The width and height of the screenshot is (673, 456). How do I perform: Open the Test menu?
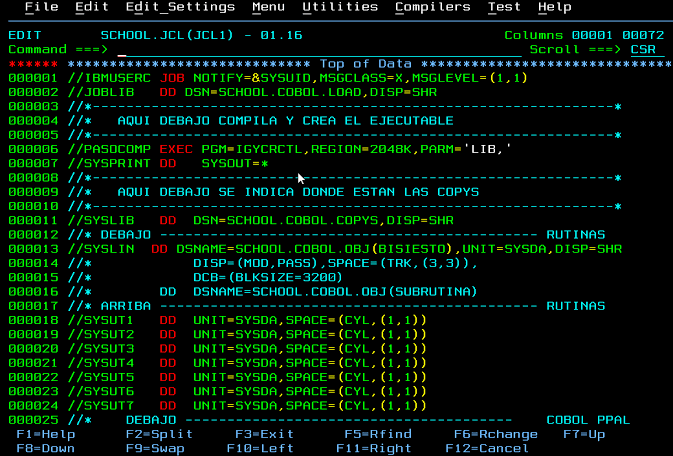pyautogui.click(x=504, y=7)
